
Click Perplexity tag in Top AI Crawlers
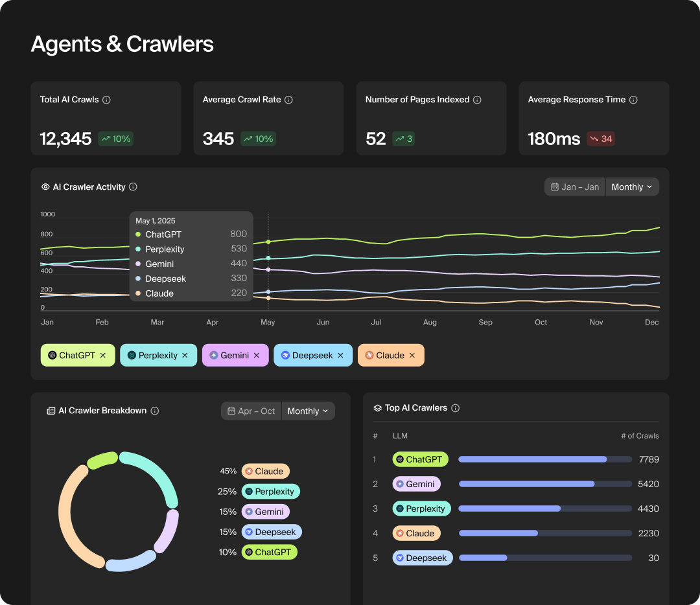421,508
